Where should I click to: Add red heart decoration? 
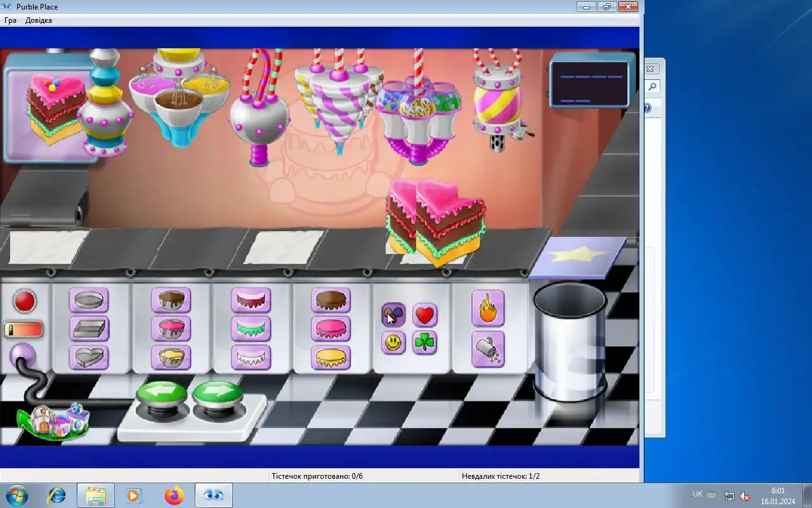pos(425,314)
